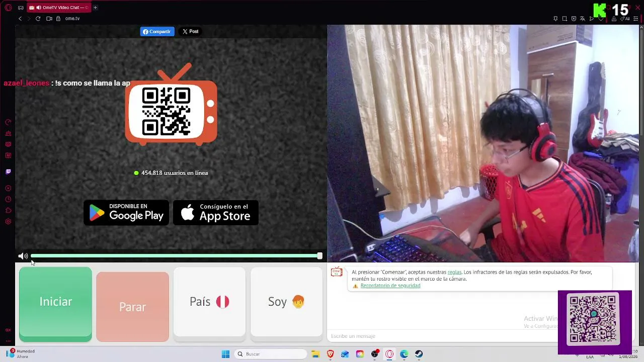Open Opera easy setup sliders
This screenshot has height=362, width=644.
(635, 19)
